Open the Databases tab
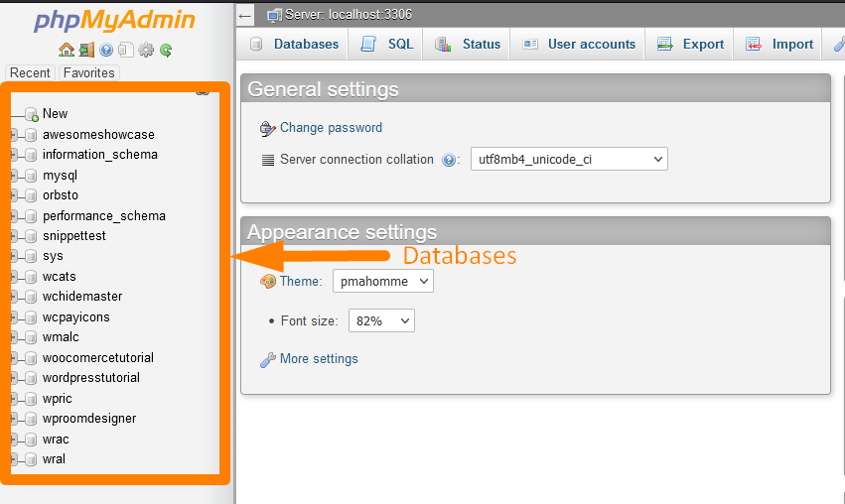 pos(294,45)
